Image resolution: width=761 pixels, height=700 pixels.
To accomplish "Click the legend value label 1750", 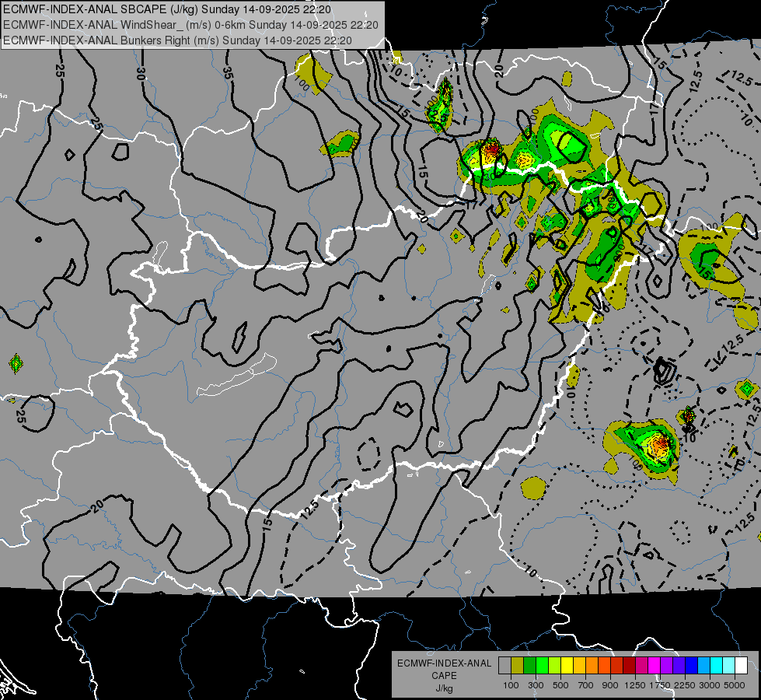I will [x=661, y=685].
